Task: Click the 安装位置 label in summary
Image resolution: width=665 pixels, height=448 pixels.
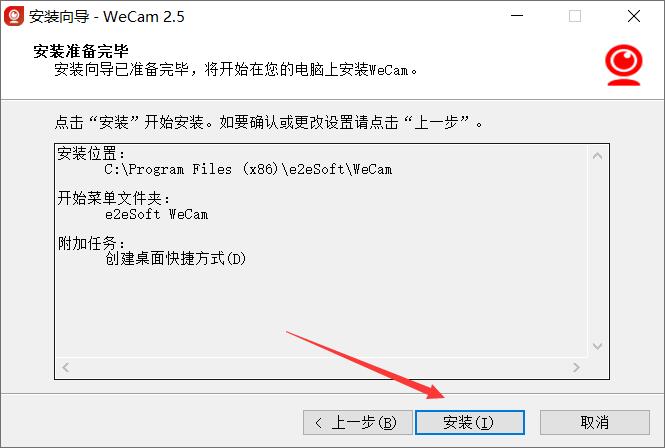Action: pyautogui.click(x=91, y=153)
